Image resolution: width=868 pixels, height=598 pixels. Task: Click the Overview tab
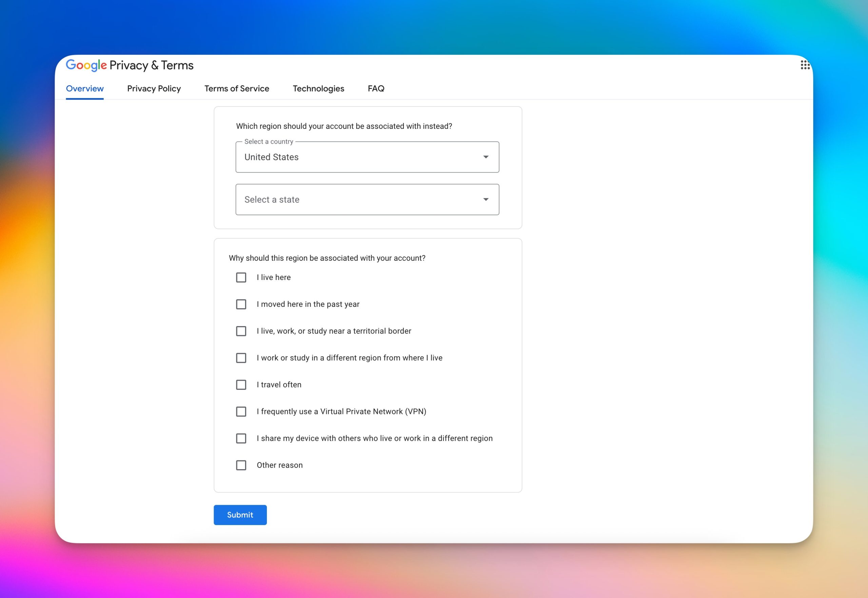(85, 89)
